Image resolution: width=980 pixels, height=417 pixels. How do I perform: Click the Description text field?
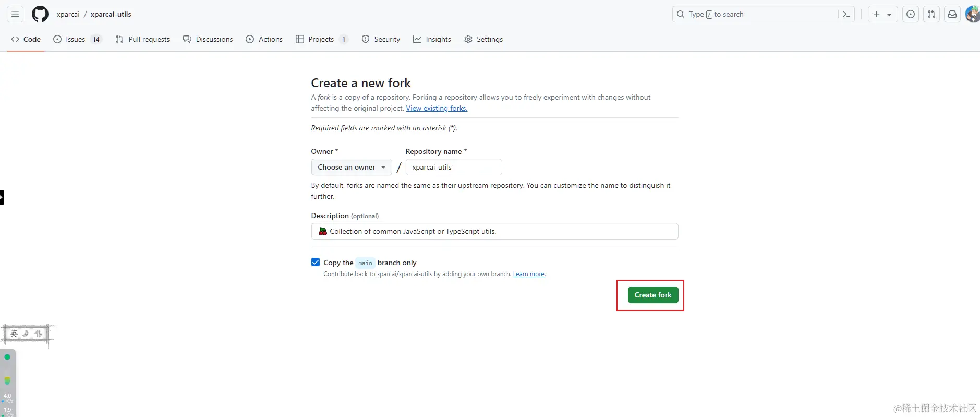494,231
